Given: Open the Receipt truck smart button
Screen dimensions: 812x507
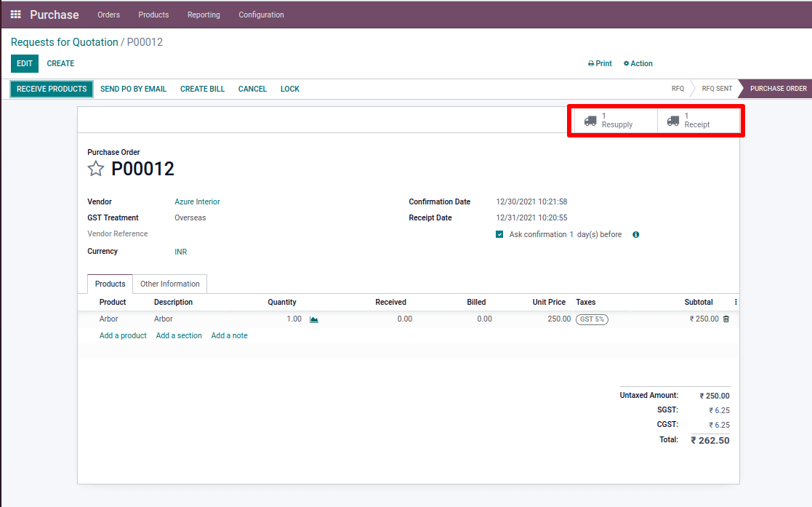Looking at the screenshot, I should click(x=699, y=120).
